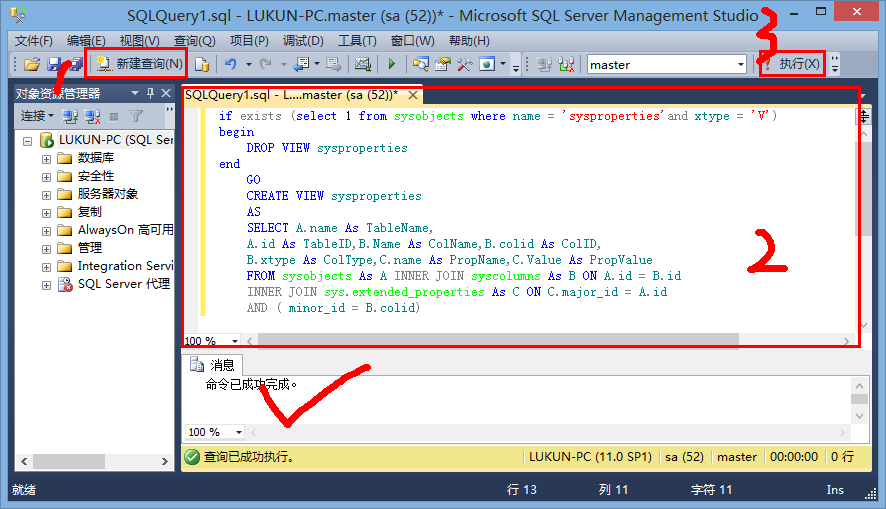This screenshot has width=886, height=509.
Task: Click the change connection icon left of database box
Action: coord(544,64)
